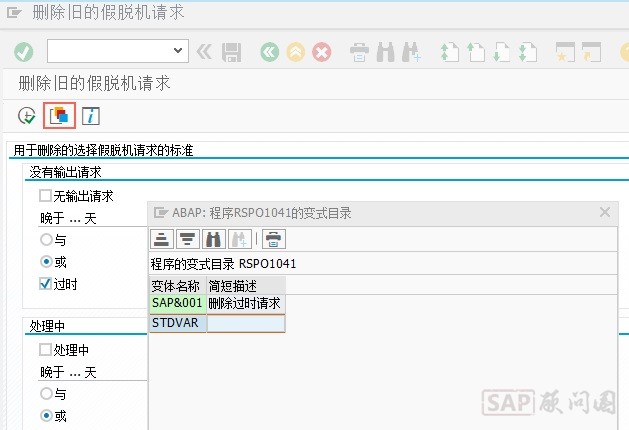Click the Next Page icon
Screen dimensions: 629x430
tap(502, 52)
